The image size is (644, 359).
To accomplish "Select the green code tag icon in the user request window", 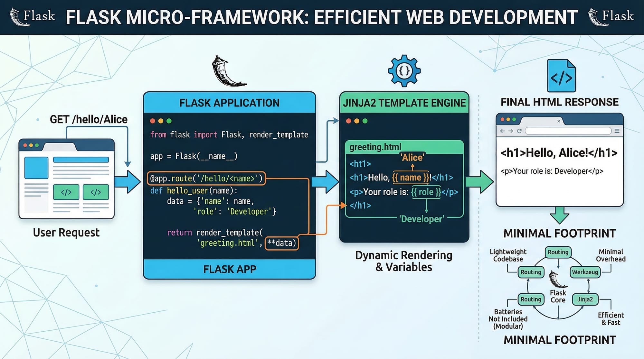I will point(66,192).
